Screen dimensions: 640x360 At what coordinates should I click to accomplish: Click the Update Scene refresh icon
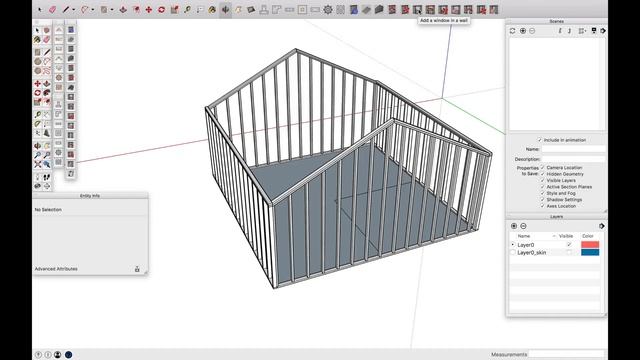pyautogui.click(x=513, y=31)
